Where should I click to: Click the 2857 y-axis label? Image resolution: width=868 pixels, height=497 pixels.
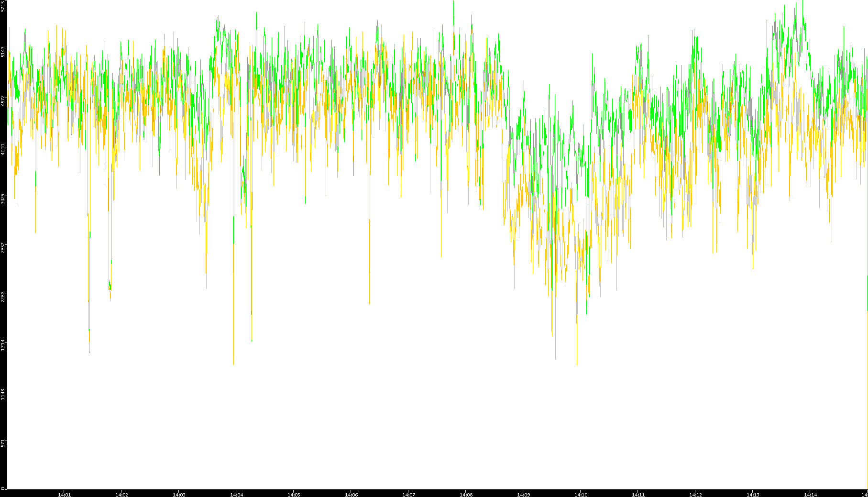coord(3,248)
